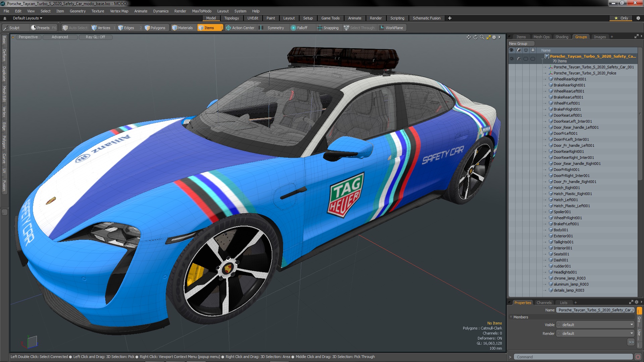This screenshot has height=362, width=644.
Task: Open the Default Layouts dropdown
Action: tap(28, 18)
